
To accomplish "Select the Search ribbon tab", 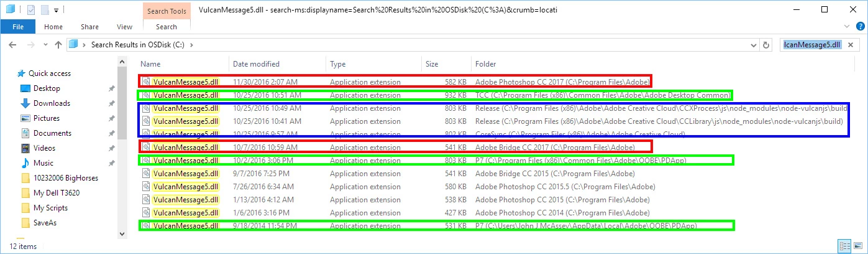I will tap(167, 27).
